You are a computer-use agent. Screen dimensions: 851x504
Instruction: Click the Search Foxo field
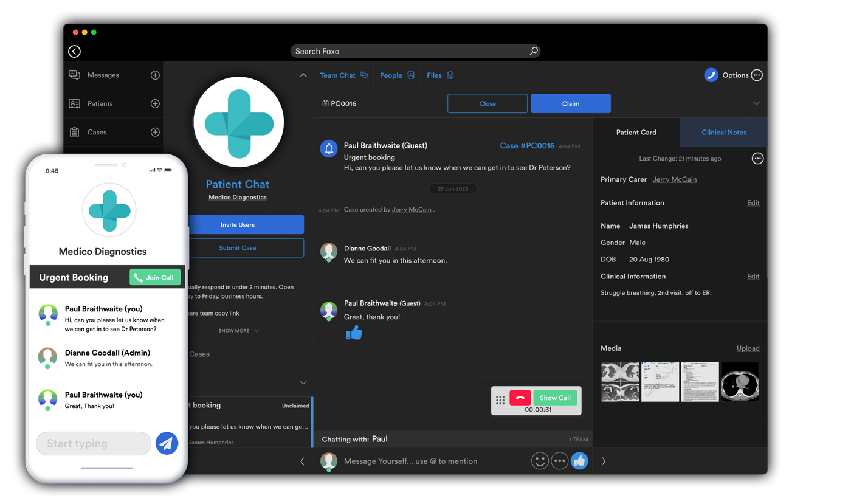415,51
